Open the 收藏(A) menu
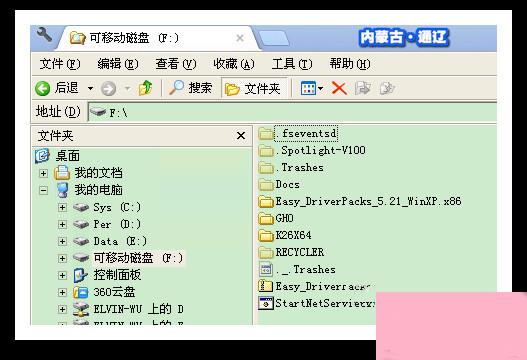 point(234,64)
